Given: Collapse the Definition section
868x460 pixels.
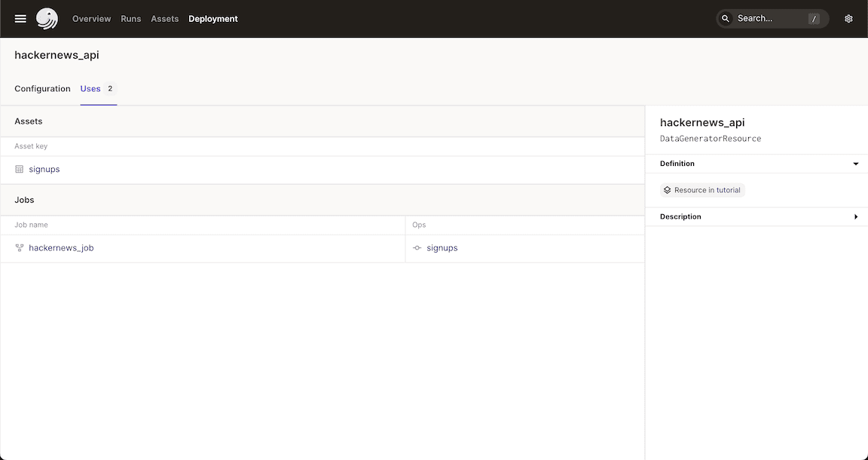Looking at the screenshot, I should point(855,163).
